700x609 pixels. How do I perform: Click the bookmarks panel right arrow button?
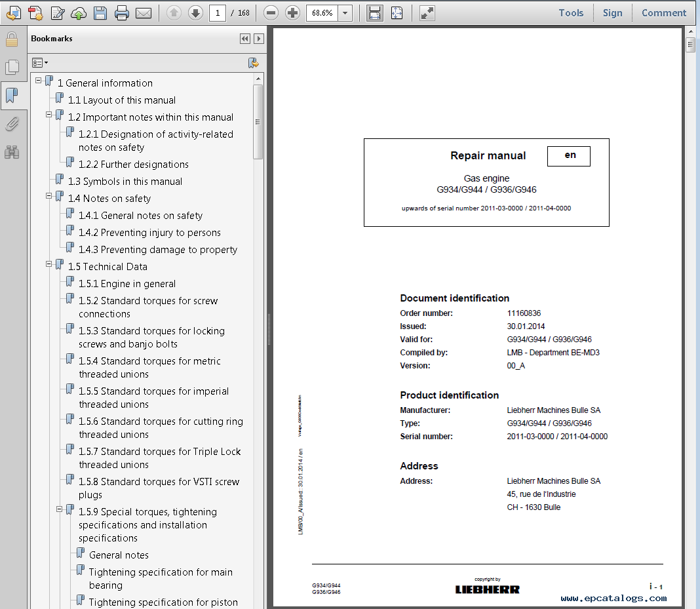[258, 39]
